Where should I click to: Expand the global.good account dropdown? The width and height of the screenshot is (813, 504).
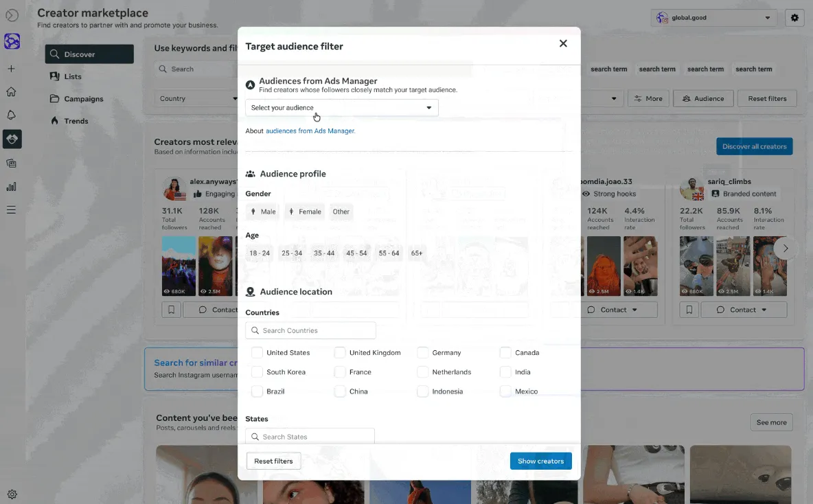click(766, 17)
